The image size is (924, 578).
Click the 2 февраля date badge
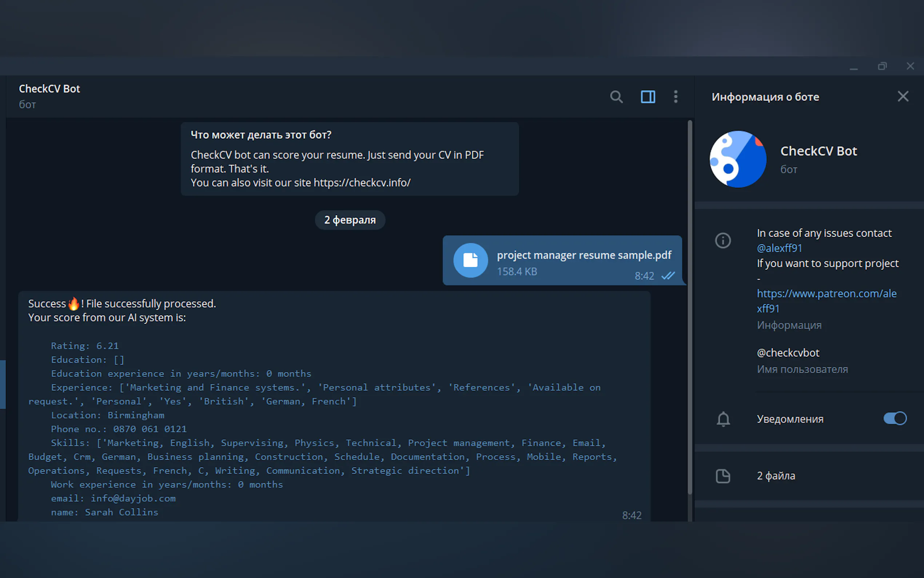pos(350,220)
